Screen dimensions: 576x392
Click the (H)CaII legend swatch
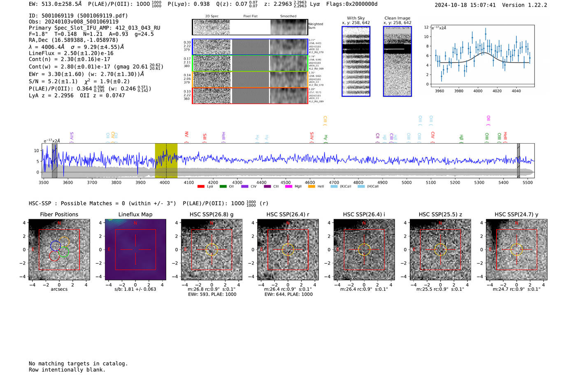361,186
